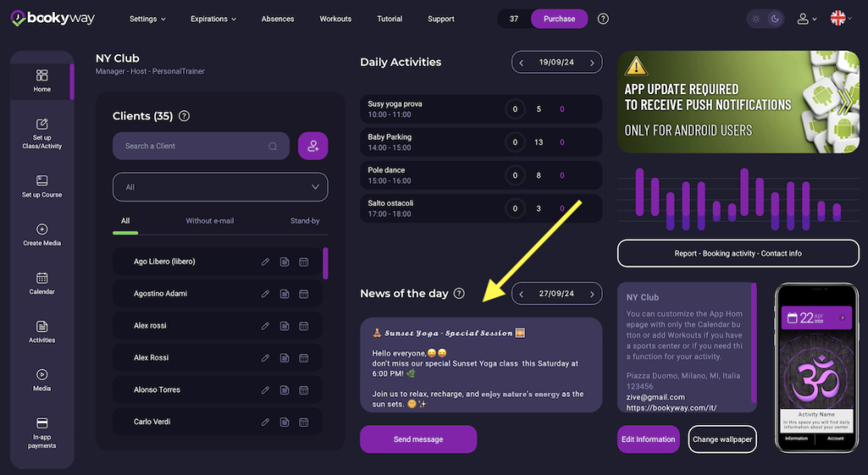Switch to the Without e-mail tab
This screenshot has height=475, width=868.
point(209,221)
